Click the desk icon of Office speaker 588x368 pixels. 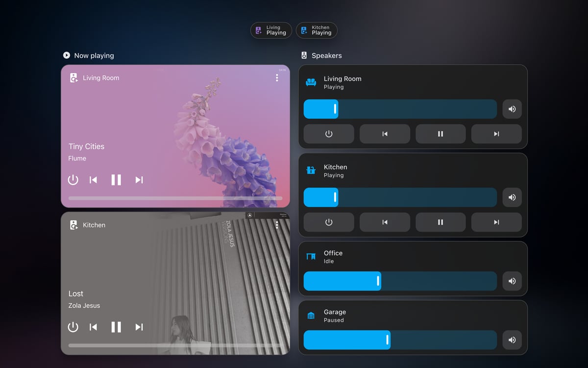311,256
